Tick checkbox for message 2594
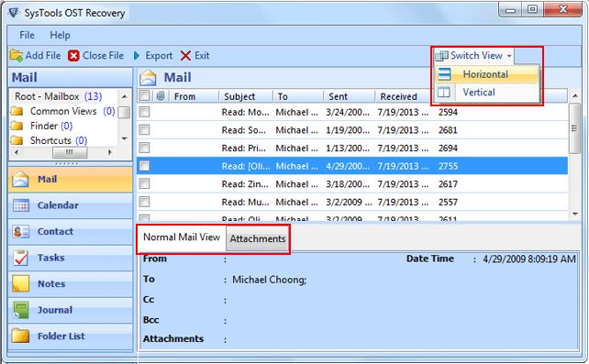The width and height of the screenshot is (589, 364). [144, 112]
